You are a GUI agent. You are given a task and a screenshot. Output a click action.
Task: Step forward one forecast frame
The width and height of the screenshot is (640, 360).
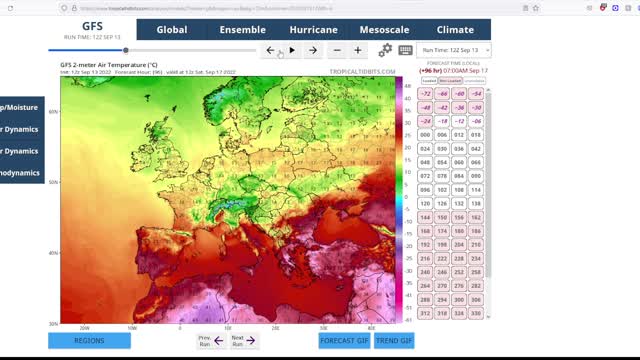(x=313, y=50)
